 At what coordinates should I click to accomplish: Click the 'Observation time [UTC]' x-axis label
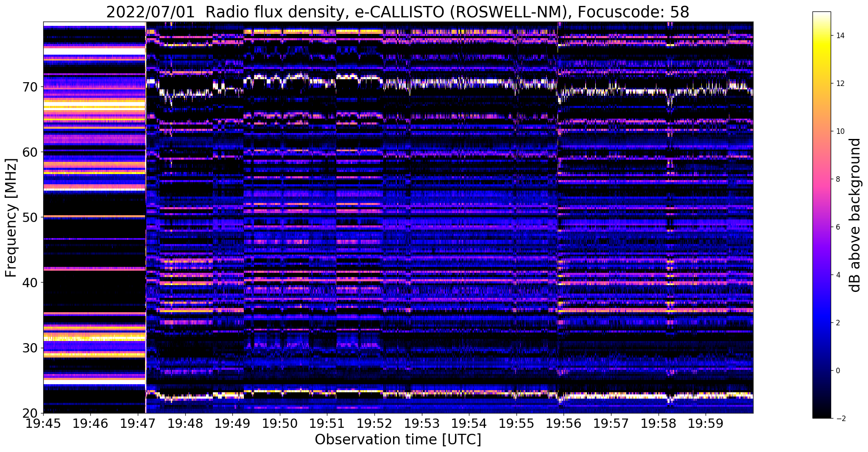pos(398,440)
